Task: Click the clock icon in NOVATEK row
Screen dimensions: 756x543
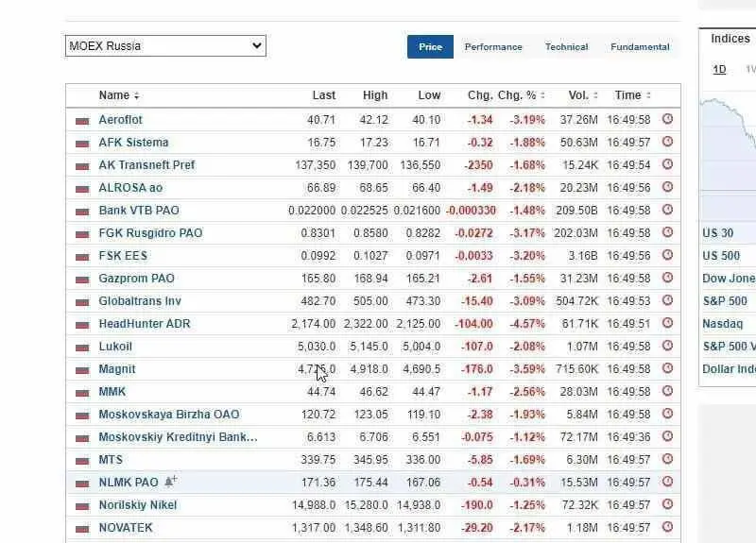Action: 667,527
